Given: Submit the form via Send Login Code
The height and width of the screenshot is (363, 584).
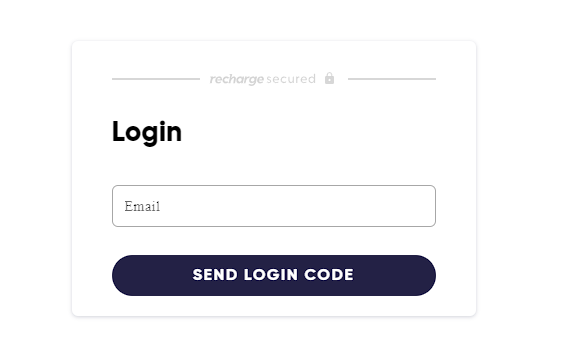Looking at the screenshot, I should click(274, 276).
